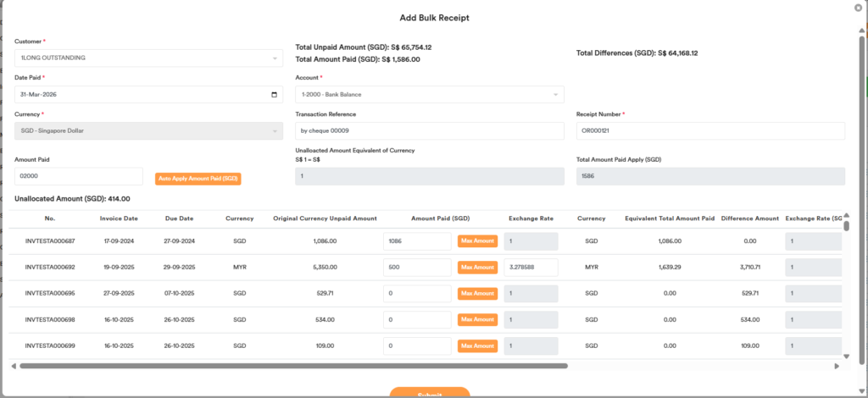The image size is (868, 398).
Task: Click Max Amount for invoice INVTESTA000695
Action: [477, 294]
